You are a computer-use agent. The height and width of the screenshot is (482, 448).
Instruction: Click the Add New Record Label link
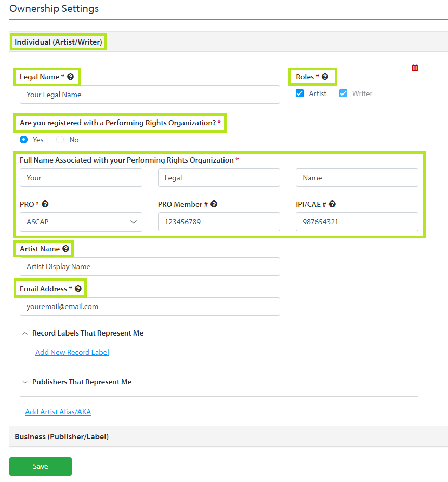click(72, 352)
